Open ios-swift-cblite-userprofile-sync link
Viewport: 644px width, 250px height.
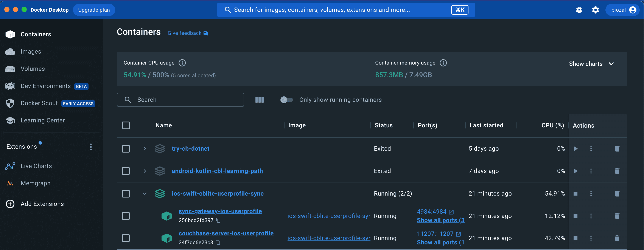218,194
